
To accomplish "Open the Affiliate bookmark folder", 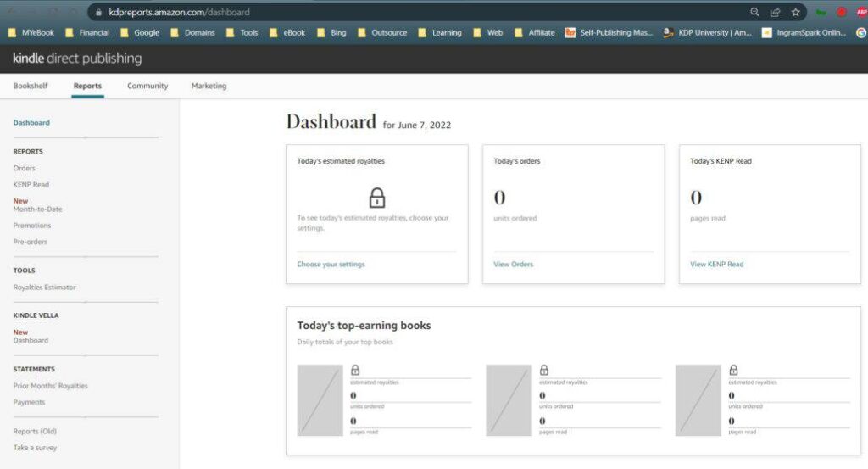I will (x=535, y=33).
